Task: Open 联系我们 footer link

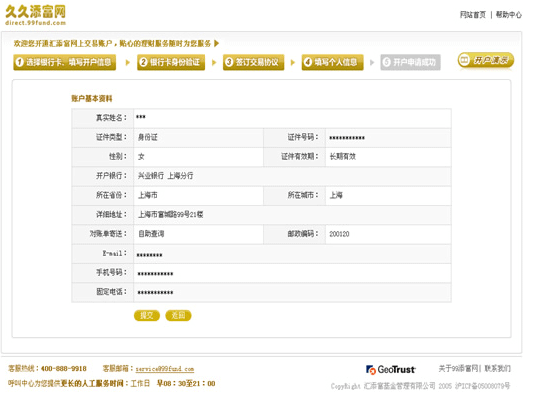Action: (497, 368)
